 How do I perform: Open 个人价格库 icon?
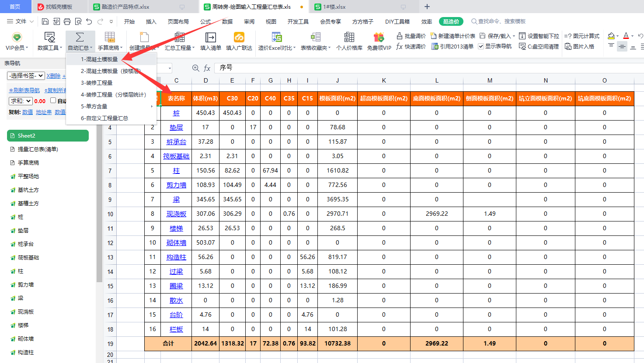pyautogui.click(x=349, y=37)
